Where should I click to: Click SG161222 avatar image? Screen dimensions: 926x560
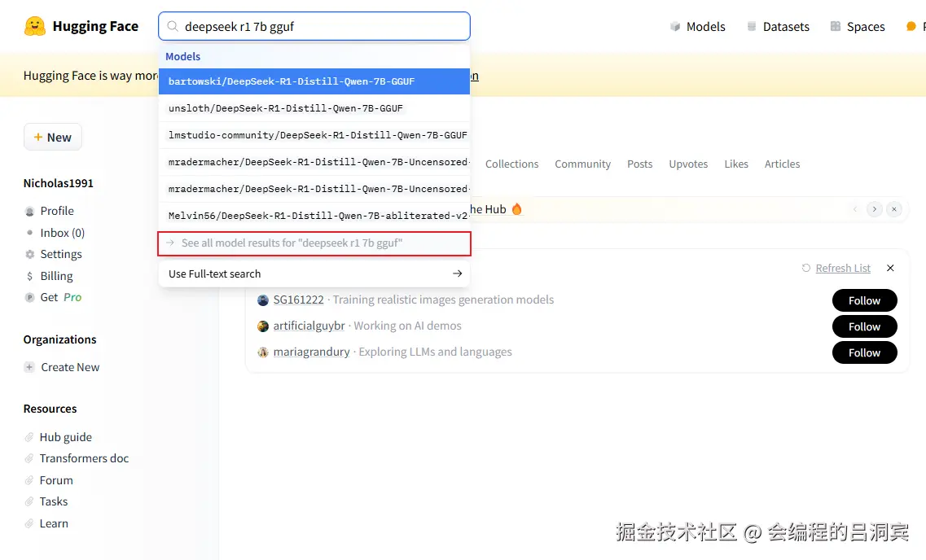(263, 300)
